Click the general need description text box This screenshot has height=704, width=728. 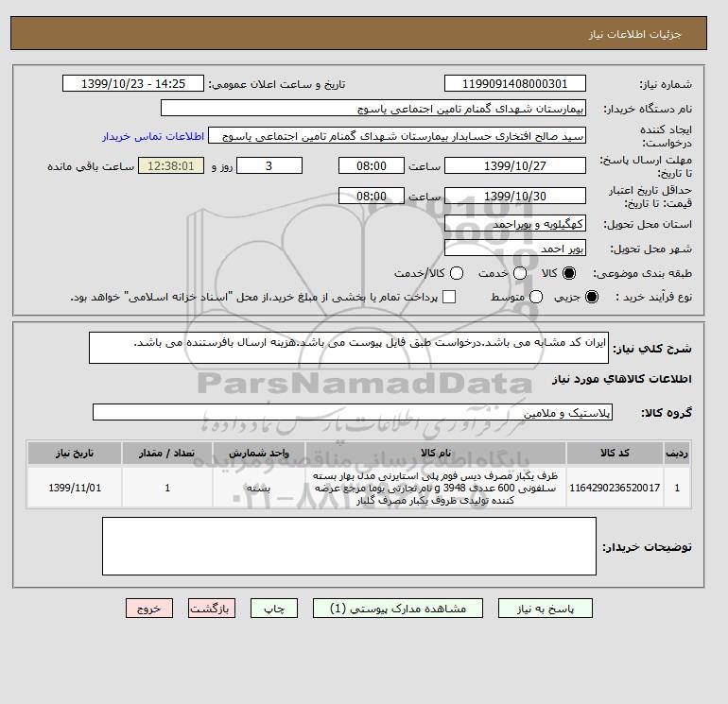349,348
